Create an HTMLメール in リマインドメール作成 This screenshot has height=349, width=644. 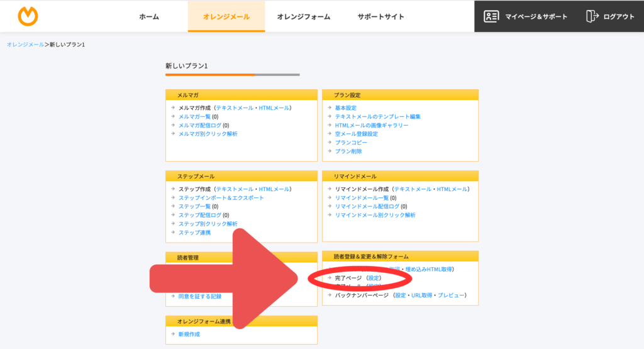coord(452,189)
